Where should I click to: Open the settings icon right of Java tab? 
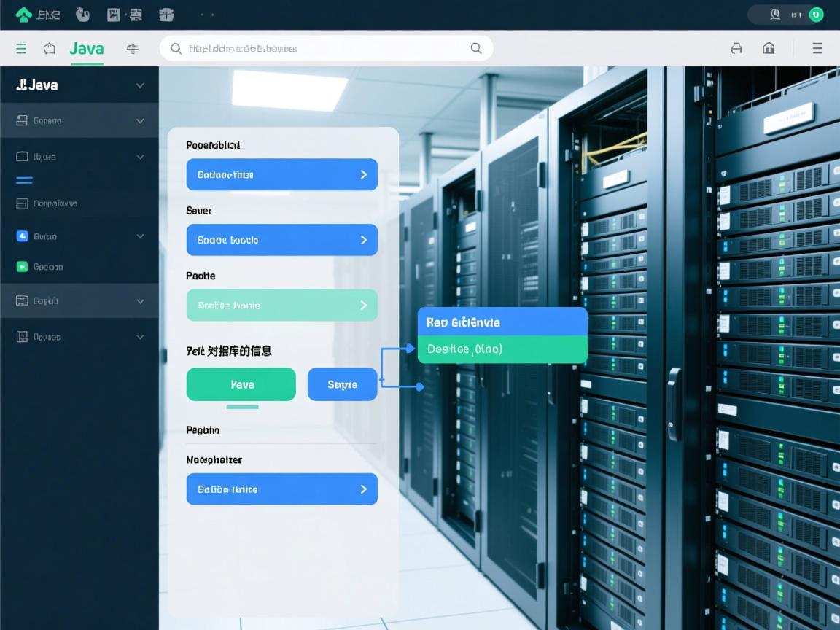(131, 48)
